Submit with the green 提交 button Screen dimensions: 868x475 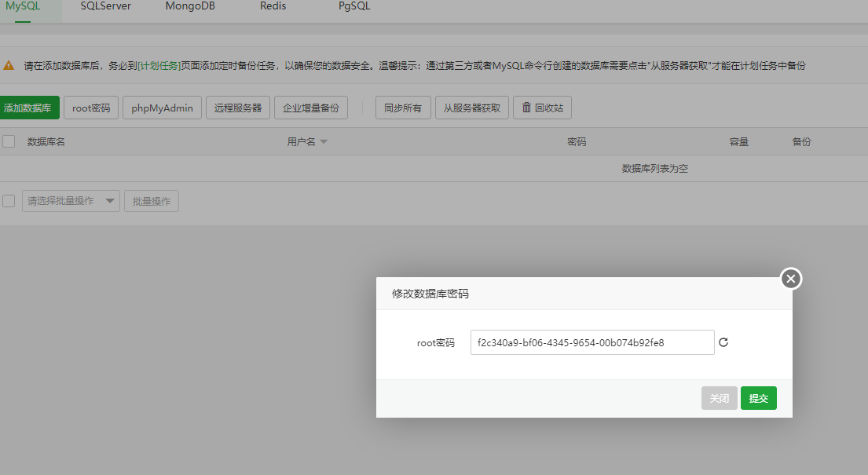[758, 398]
